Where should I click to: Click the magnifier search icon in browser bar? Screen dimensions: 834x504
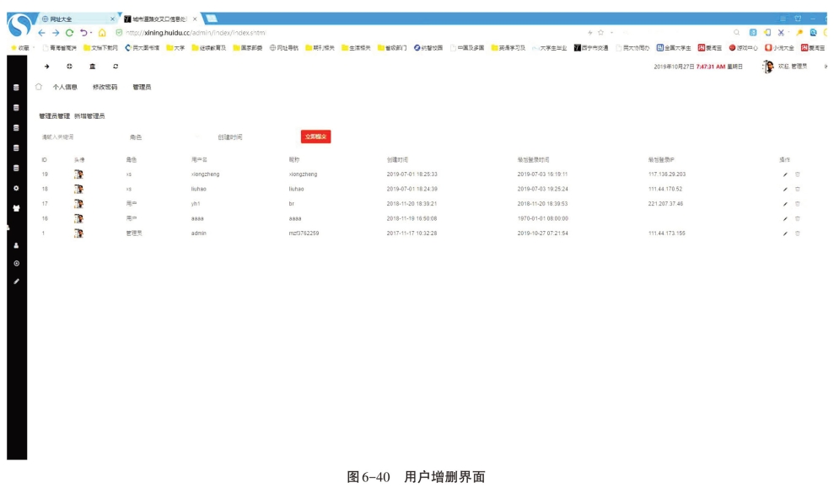click(737, 32)
